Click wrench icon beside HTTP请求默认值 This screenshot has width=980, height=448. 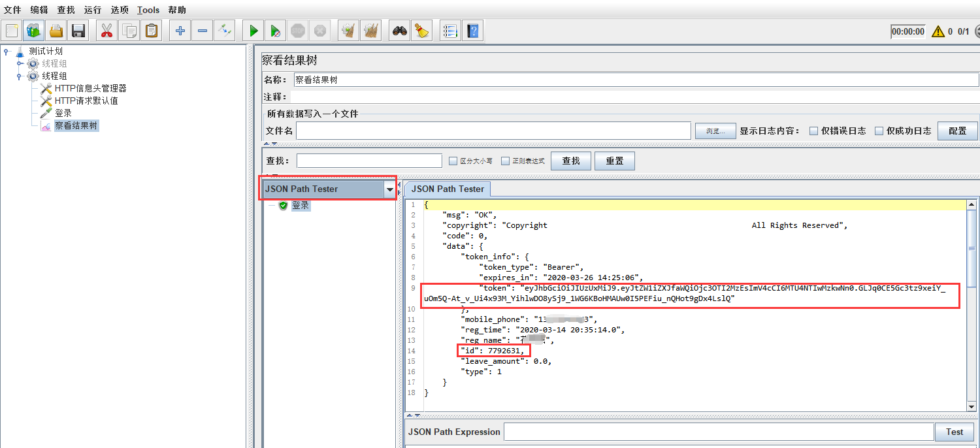coord(46,101)
